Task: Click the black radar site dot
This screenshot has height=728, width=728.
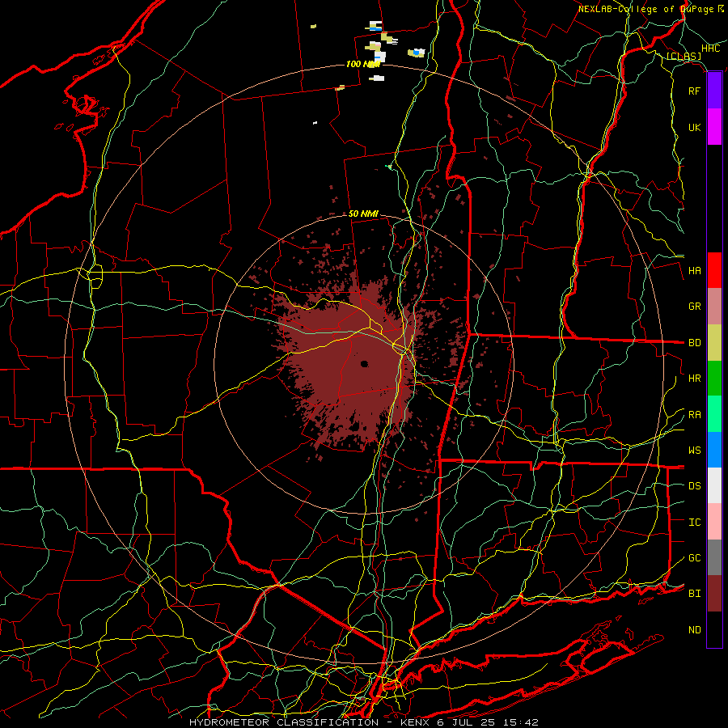Action: point(364,363)
